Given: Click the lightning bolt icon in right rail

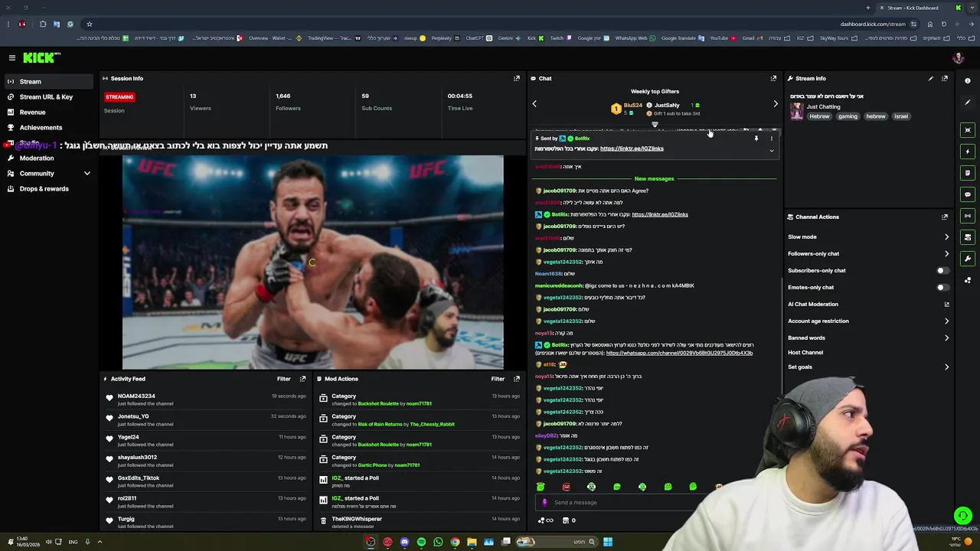Looking at the screenshot, I should pos(968,152).
